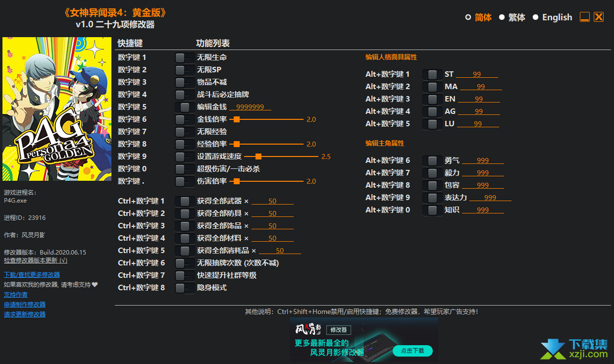
Task: Minimize the trainer window
Action: click(585, 17)
